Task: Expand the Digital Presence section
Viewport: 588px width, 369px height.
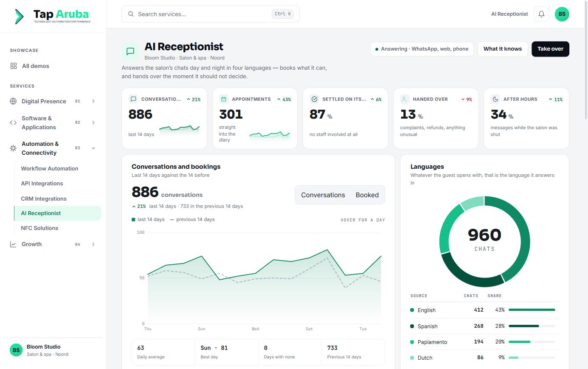Action: point(93,101)
